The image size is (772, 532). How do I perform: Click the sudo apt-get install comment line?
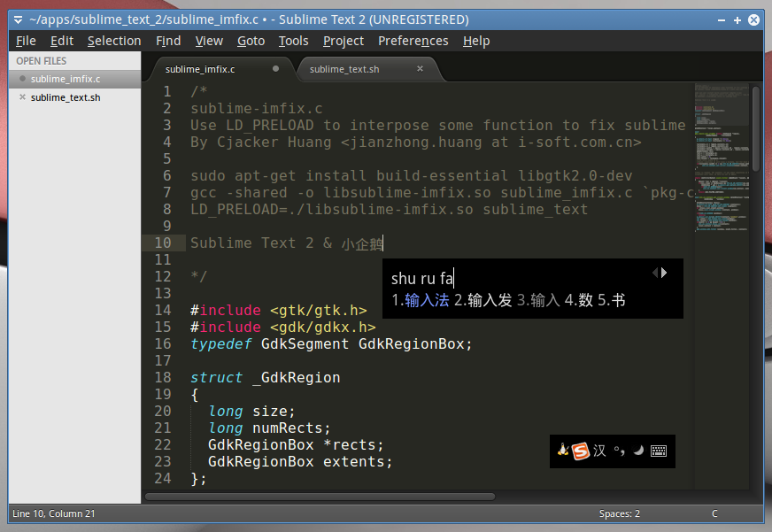[412, 175]
